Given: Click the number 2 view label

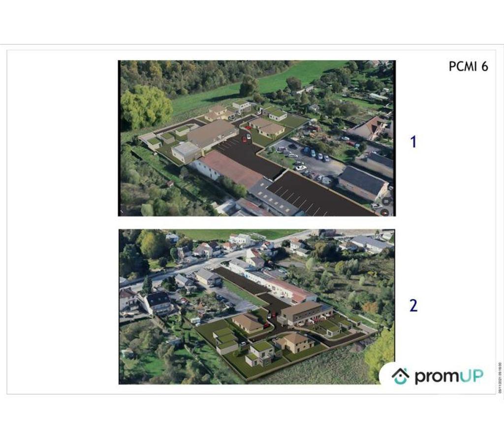Looking at the screenshot, I should point(413,306).
